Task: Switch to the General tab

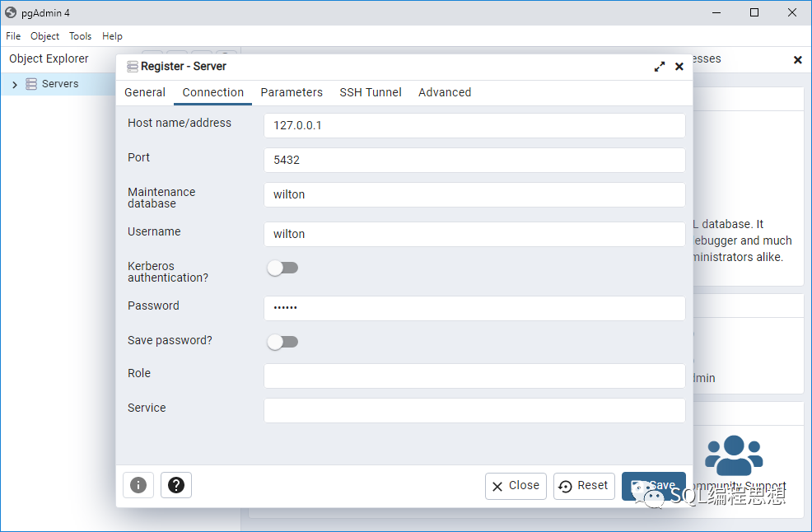Action: [145, 92]
